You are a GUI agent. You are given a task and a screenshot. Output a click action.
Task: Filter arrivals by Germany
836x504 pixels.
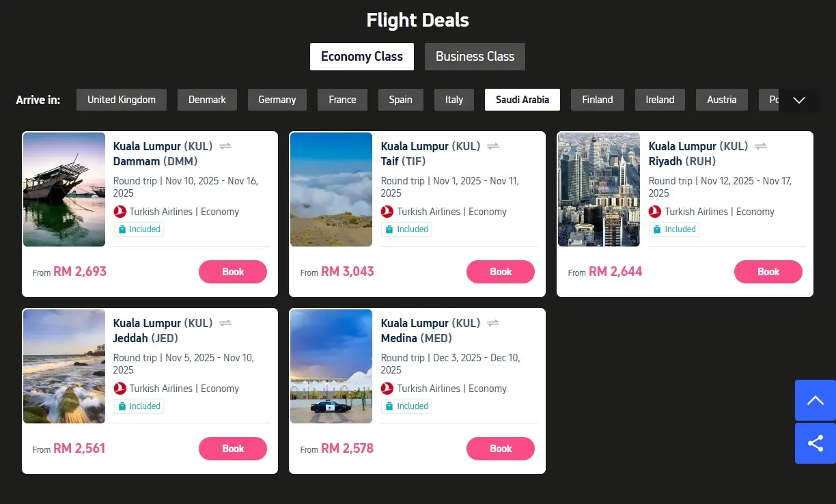point(277,100)
